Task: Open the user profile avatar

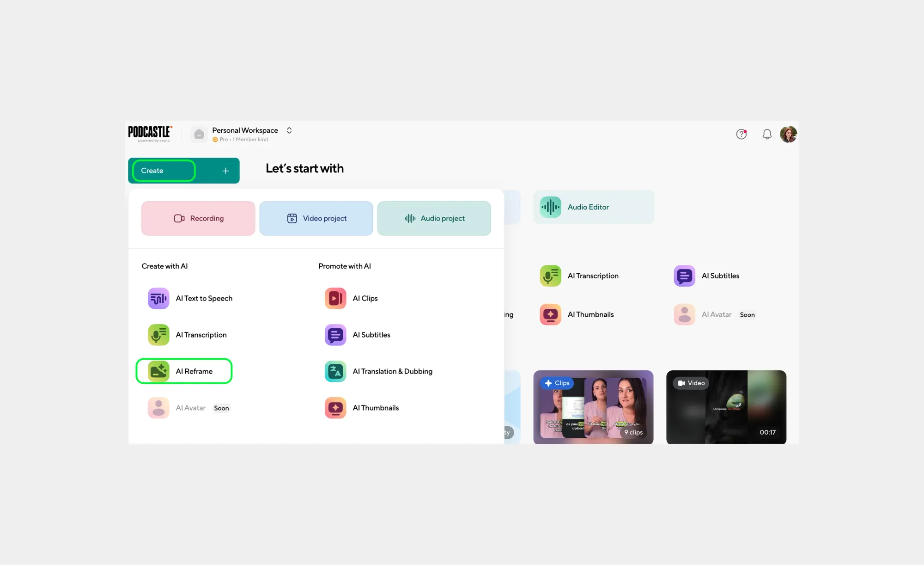Action: click(788, 134)
